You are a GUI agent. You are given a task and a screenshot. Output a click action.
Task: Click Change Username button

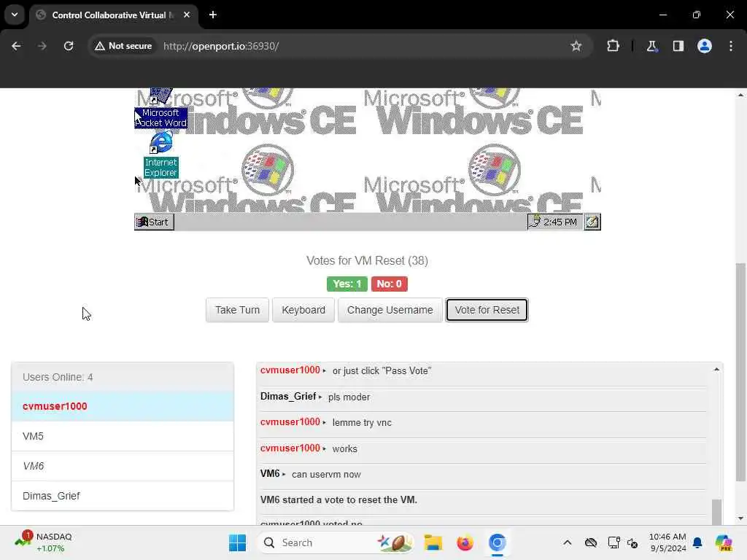pos(390,310)
